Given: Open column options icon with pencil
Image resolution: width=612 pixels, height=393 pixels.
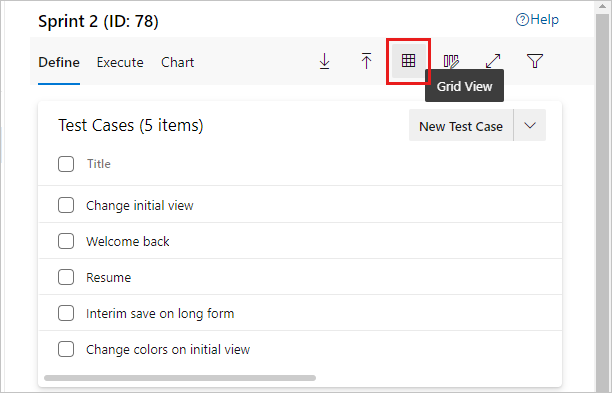Looking at the screenshot, I should click(451, 61).
